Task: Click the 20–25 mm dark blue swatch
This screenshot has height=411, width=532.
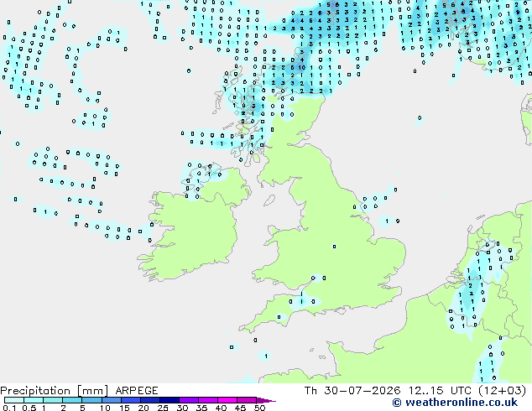Action: [x=150, y=400]
